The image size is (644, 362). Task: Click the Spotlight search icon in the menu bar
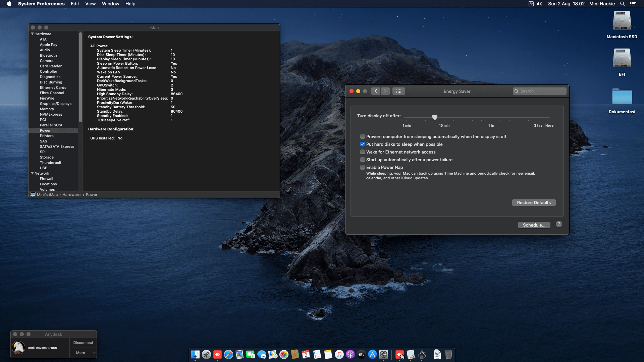point(622,4)
